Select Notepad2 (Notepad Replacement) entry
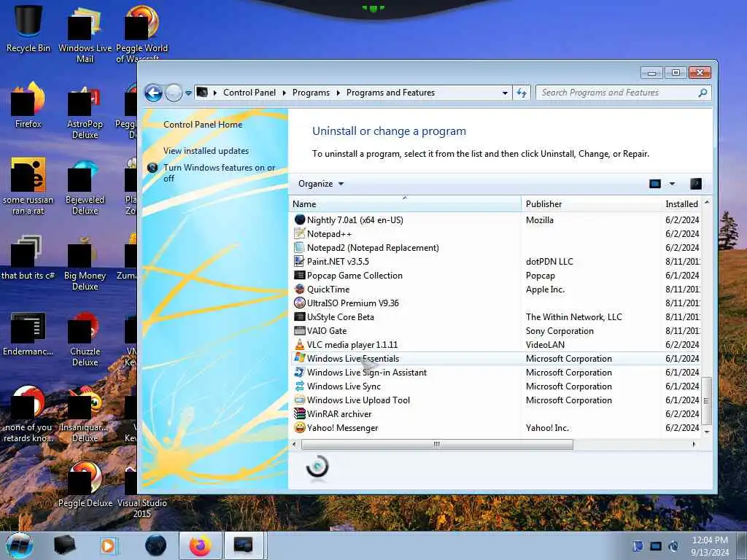The width and height of the screenshot is (747, 560). click(x=495, y=248)
